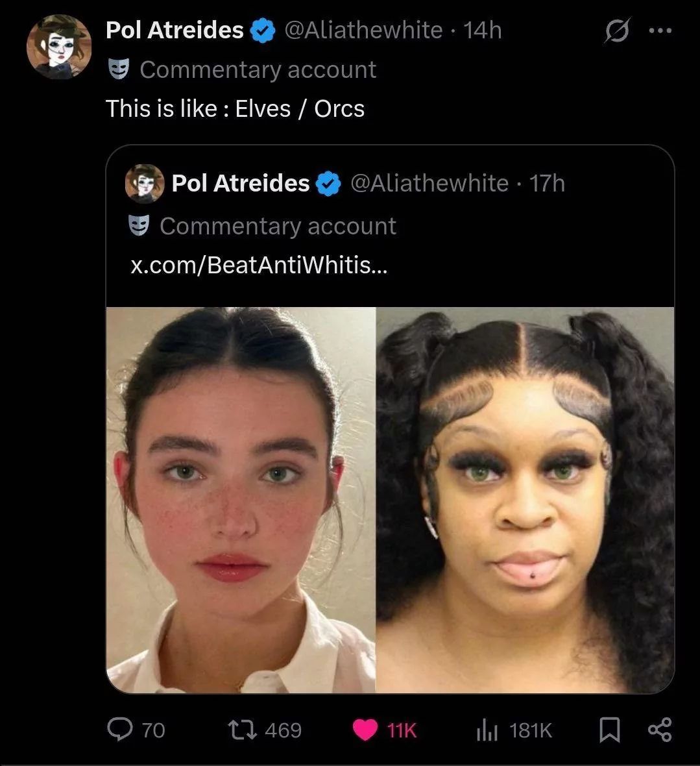Toggle repost using the arrows icon
The image size is (700, 766).
click(x=245, y=730)
